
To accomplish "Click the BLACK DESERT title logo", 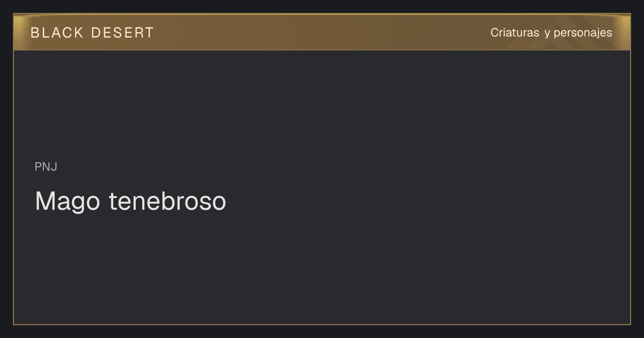I will click(x=92, y=33).
